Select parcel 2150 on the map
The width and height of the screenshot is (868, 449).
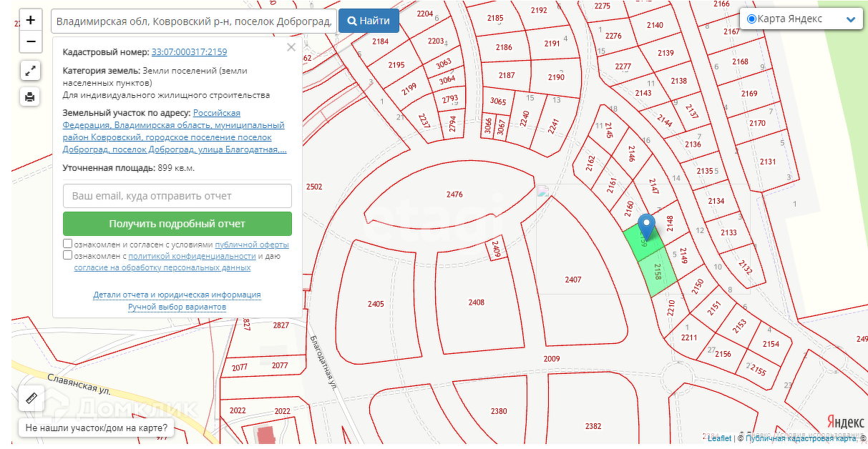[x=698, y=286]
